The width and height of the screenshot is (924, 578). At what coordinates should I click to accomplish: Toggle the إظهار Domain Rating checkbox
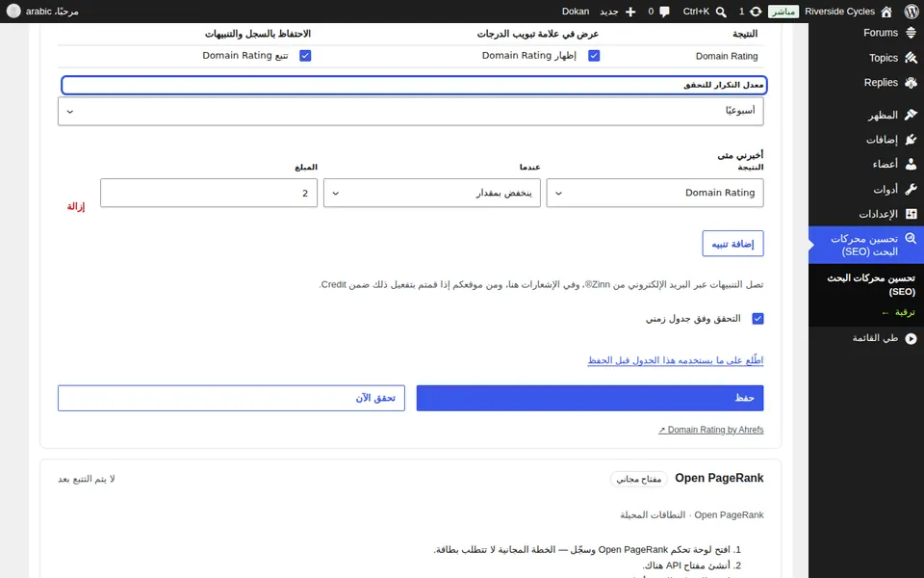594,56
